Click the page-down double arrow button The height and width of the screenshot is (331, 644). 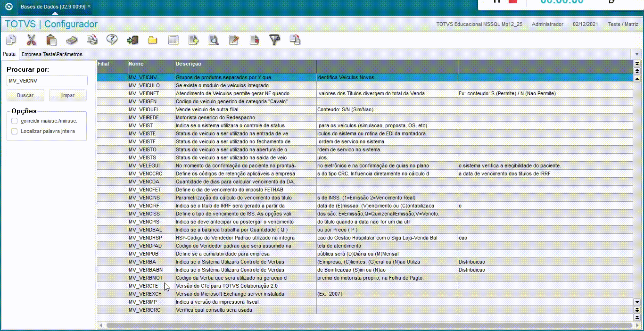[x=637, y=309]
